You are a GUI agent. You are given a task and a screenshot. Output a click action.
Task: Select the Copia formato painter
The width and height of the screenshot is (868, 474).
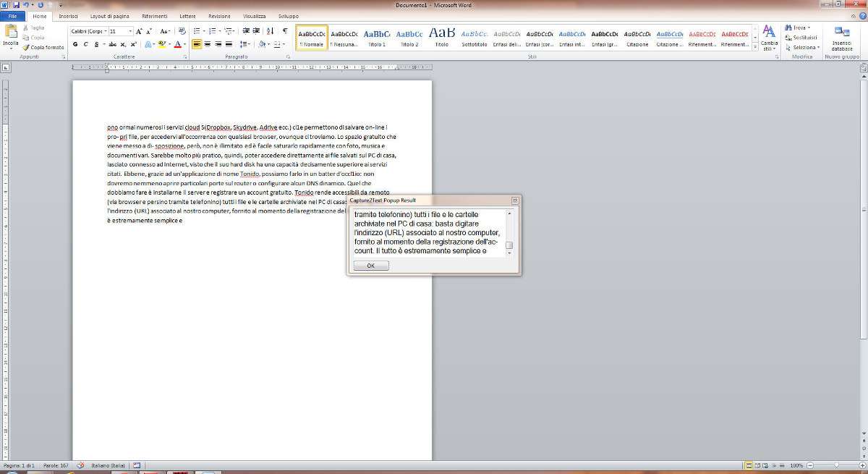(x=44, y=47)
